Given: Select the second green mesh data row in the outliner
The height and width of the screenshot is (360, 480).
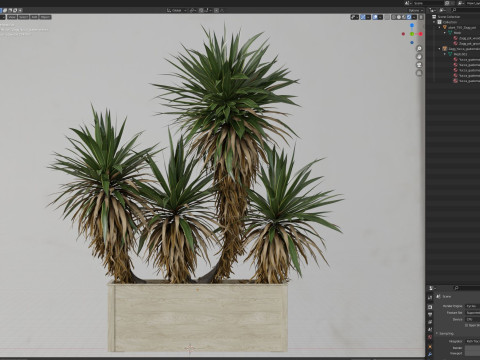Looking at the screenshot, I should click(459, 54).
